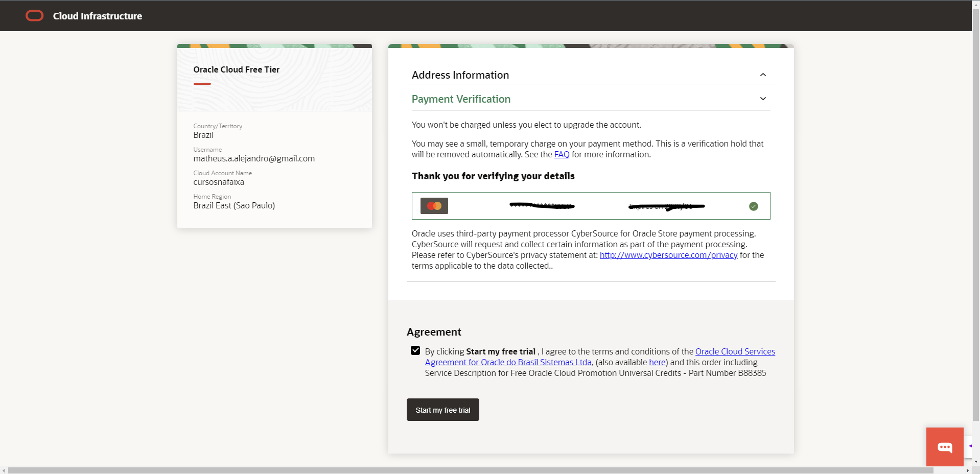This screenshot has width=980, height=474.
Task: Click the horizontal scrollbar right arrow
Action: coord(967,470)
